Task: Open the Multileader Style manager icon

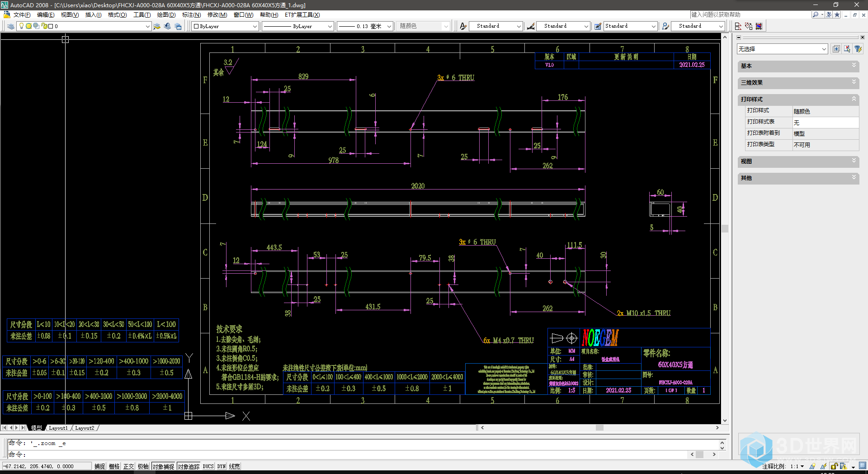Action: coord(665,26)
